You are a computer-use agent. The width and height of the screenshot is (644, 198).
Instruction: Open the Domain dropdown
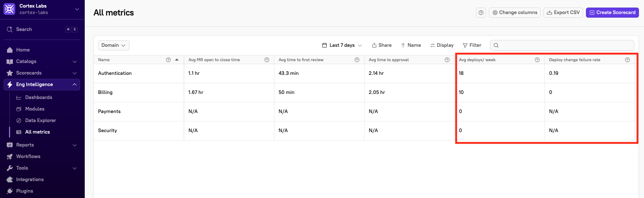[x=114, y=45]
